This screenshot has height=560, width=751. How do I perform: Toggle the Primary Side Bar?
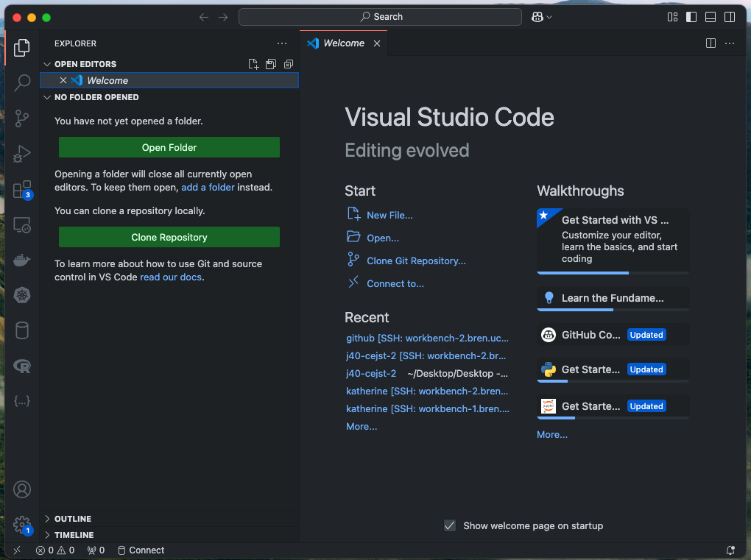(691, 17)
